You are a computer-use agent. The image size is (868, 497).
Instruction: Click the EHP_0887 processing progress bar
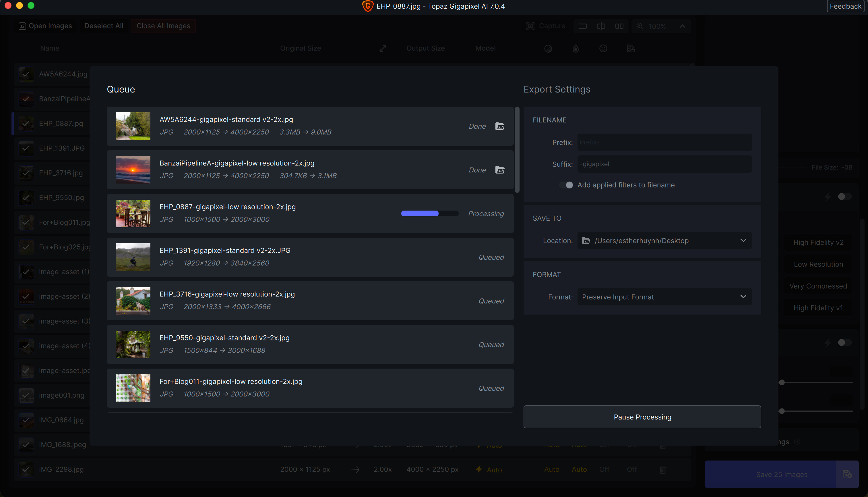(429, 214)
